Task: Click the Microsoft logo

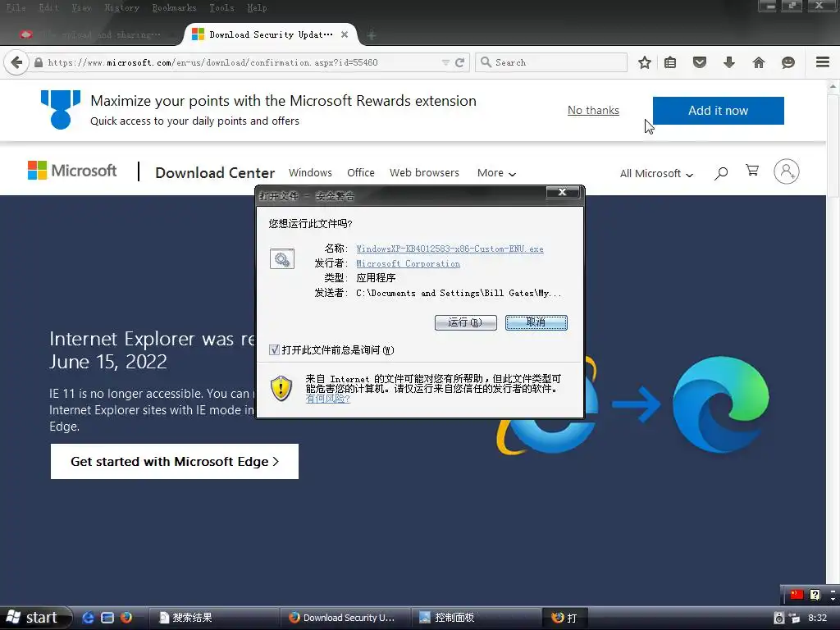Action: pos(72,171)
